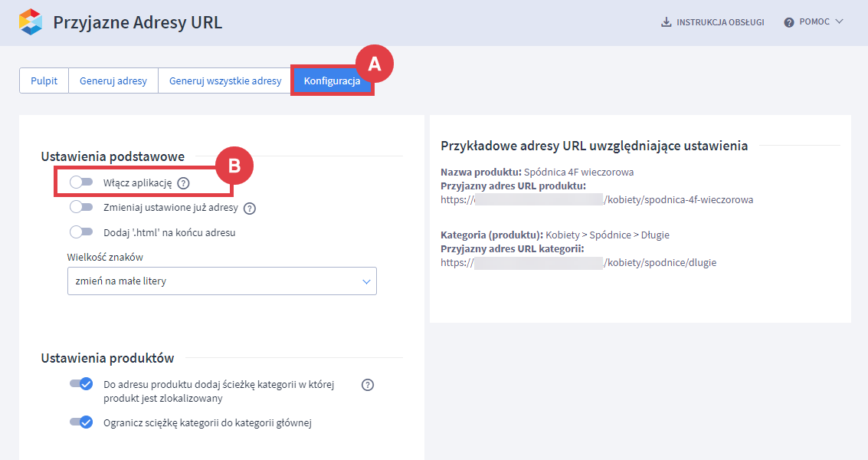Enable the Włącz aplikację toggle

click(x=80, y=182)
